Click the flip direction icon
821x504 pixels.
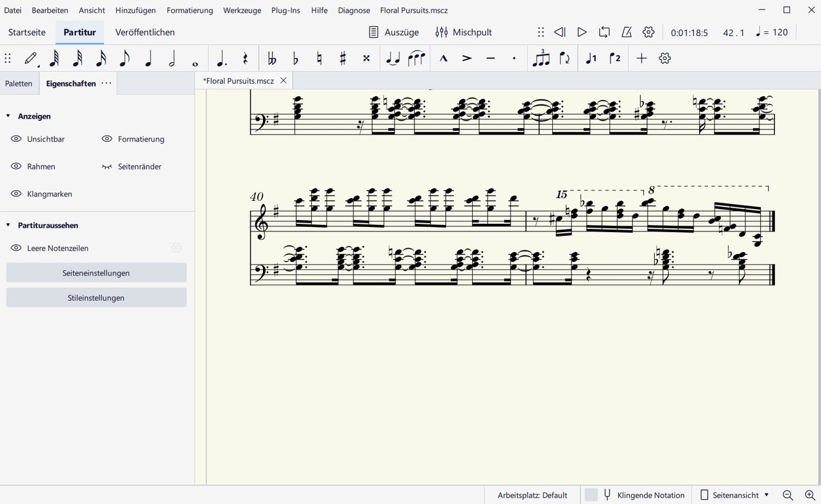click(x=564, y=58)
